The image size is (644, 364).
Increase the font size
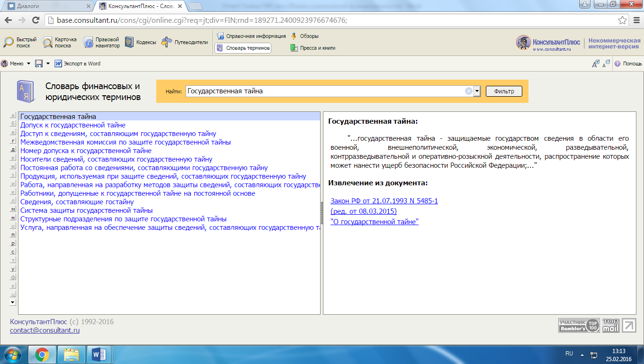click(596, 64)
